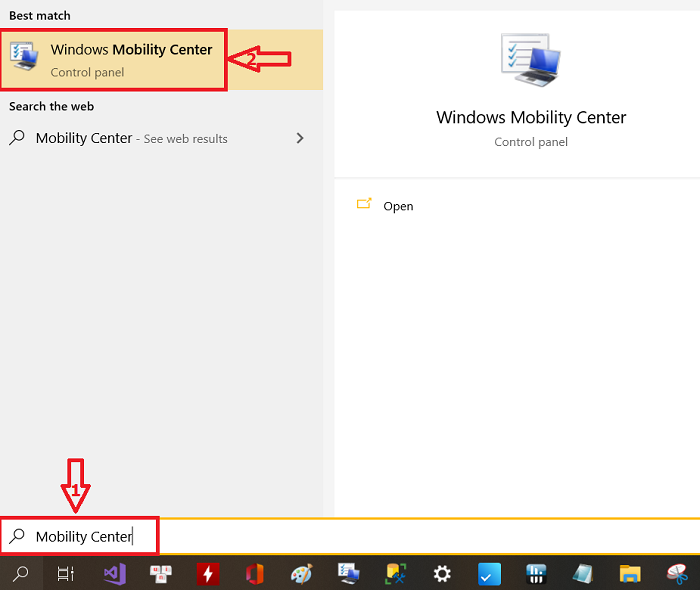The width and height of the screenshot is (700, 590).
Task: Click the taskbar Search button
Action: (21, 573)
